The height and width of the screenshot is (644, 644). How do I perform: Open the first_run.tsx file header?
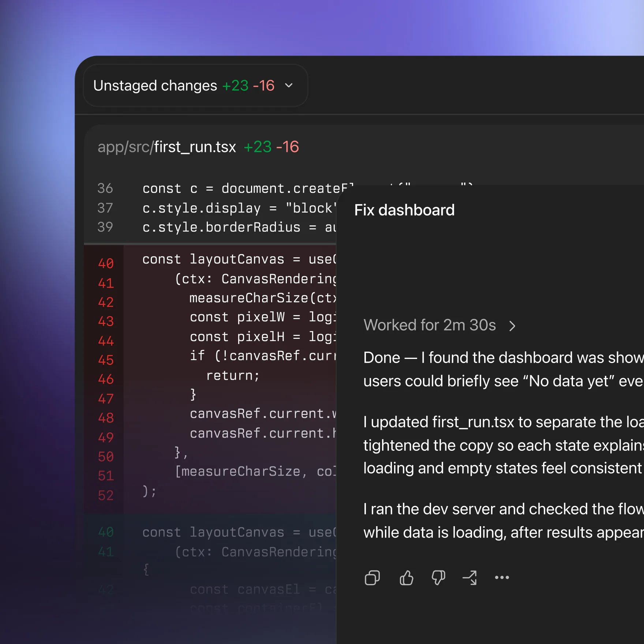click(x=198, y=147)
